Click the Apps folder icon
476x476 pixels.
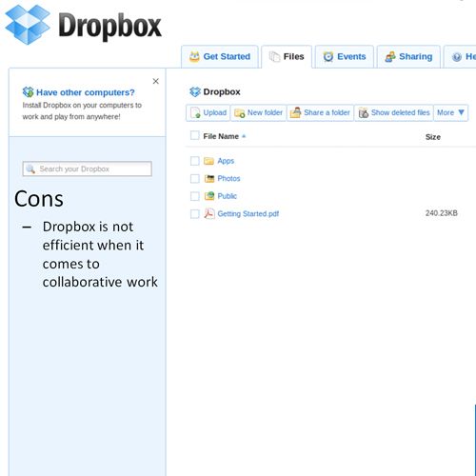coord(208,161)
